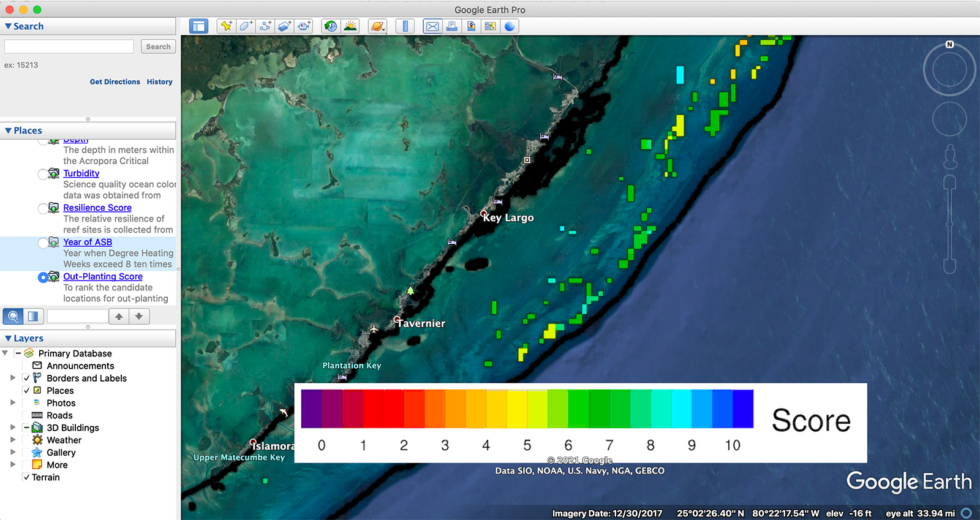The image size is (980, 520).
Task: Uncheck the Terrain layer
Action: [26, 477]
